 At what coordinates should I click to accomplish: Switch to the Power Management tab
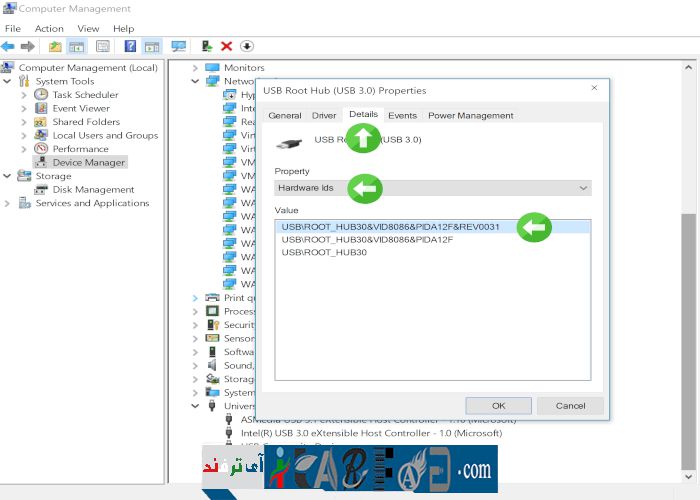coord(470,116)
